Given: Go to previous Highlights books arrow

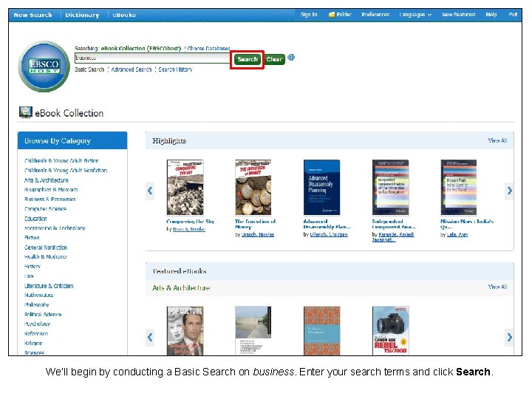Looking at the screenshot, I should (150, 191).
